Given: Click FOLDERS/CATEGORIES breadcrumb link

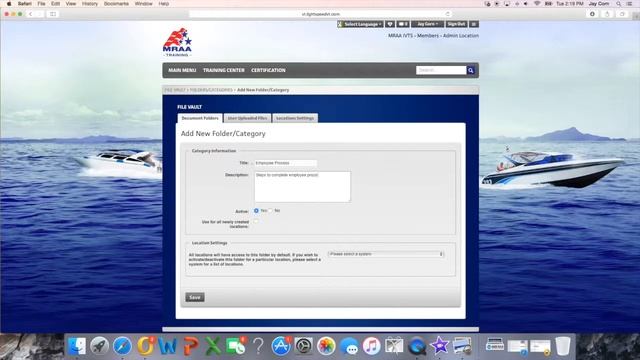Looking at the screenshot, I should [x=211, y=90].
